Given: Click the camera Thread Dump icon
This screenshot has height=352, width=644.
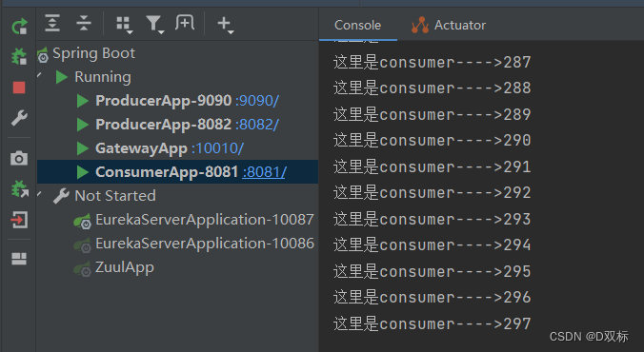Looking at the screenshot, I should coord(19,158).
